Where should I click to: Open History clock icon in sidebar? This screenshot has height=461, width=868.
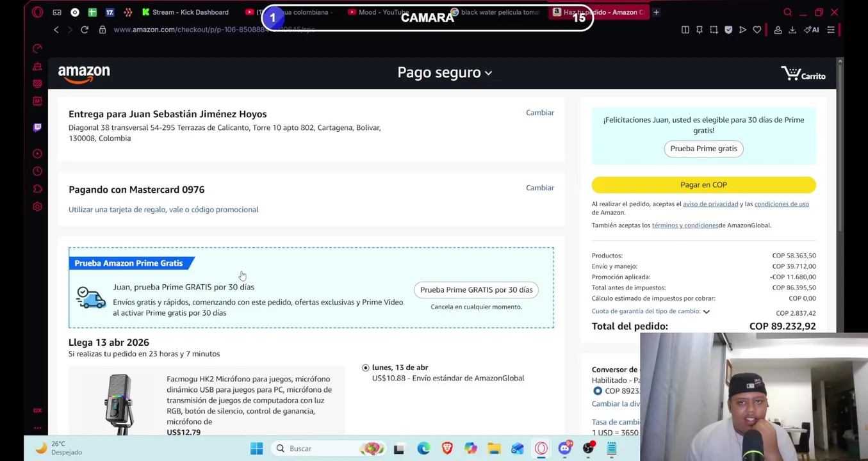tap(37, 171)
